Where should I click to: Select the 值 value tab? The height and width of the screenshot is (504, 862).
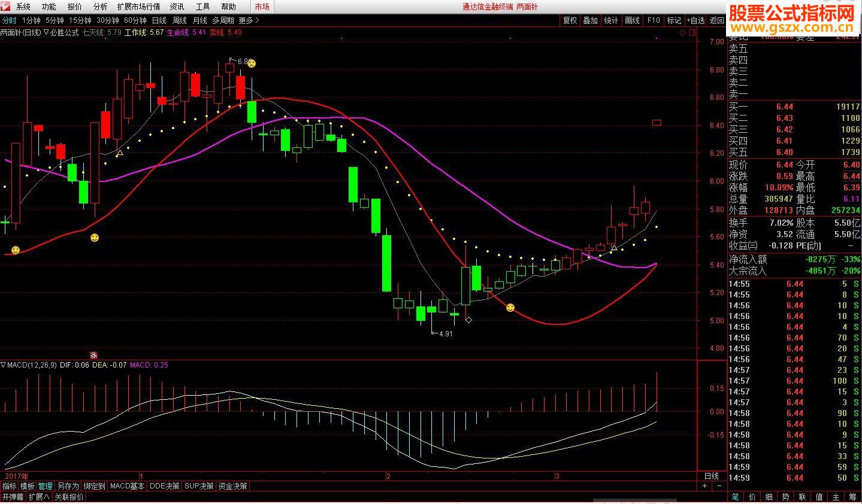pos(819,497)
